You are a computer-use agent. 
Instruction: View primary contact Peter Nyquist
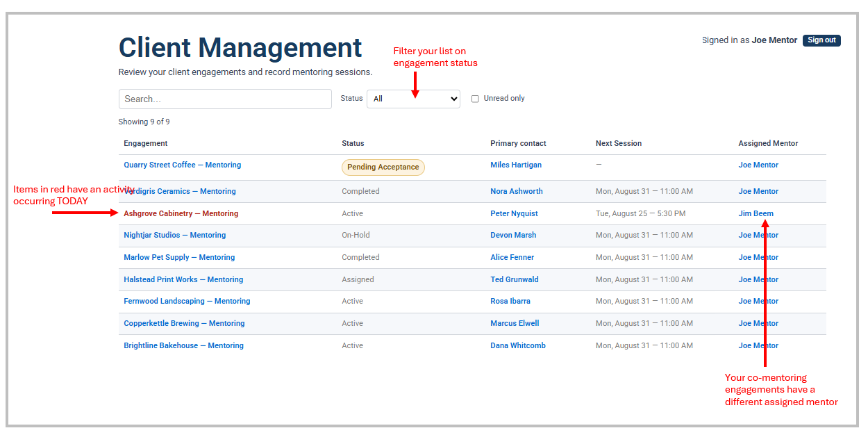point(515,214)
